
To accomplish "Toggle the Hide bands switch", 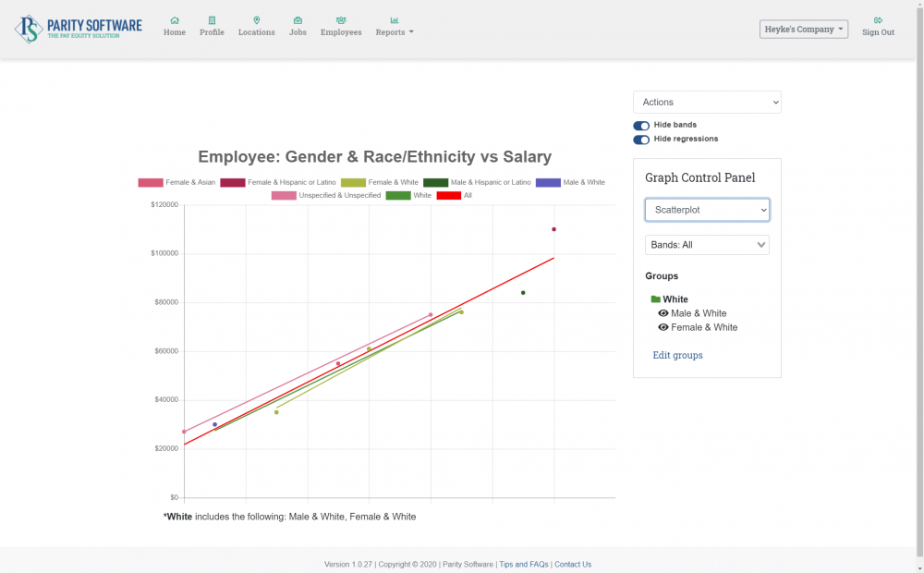I will pyautogui.click(x=641, y=126).
